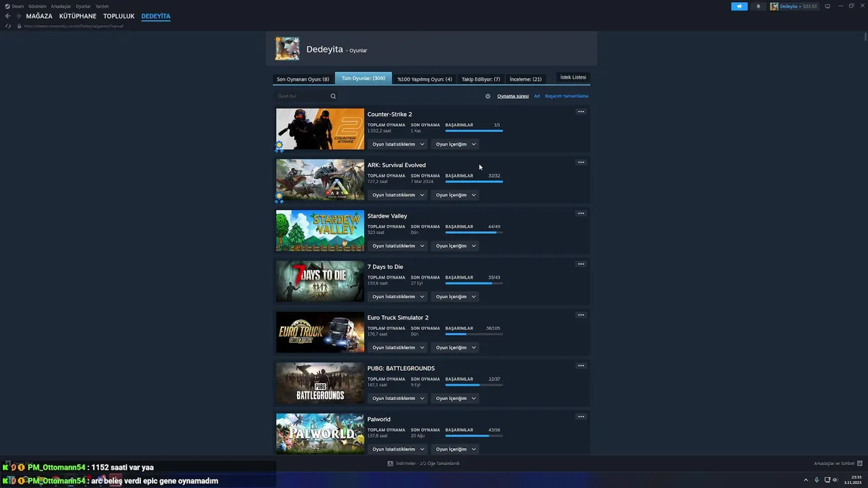Screen dimensions: 868x488
Task: Open the Yardım menu
Action: coord(102,6)
